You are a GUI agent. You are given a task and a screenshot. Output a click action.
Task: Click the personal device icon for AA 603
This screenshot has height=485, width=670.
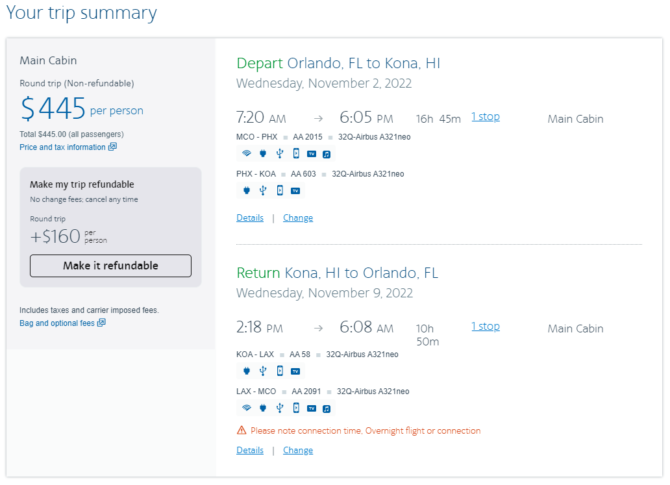pyautogui.click(x=280, y=190)
